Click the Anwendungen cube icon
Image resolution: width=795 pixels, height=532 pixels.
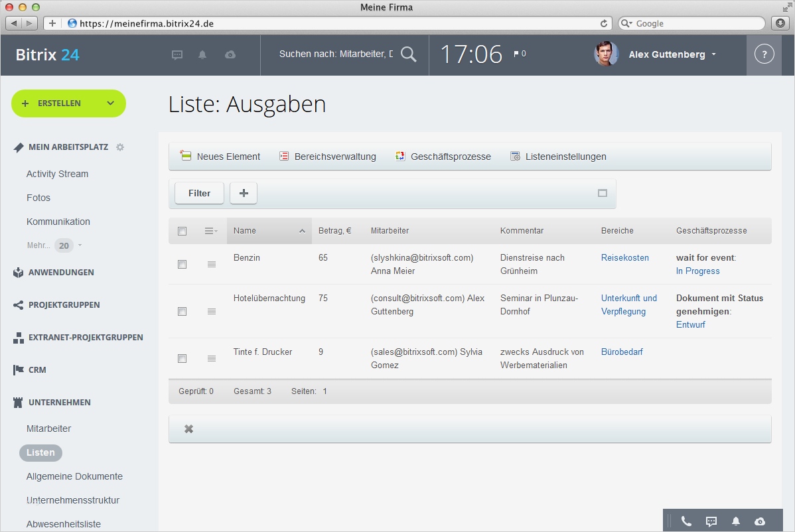[x=19, y=273]
